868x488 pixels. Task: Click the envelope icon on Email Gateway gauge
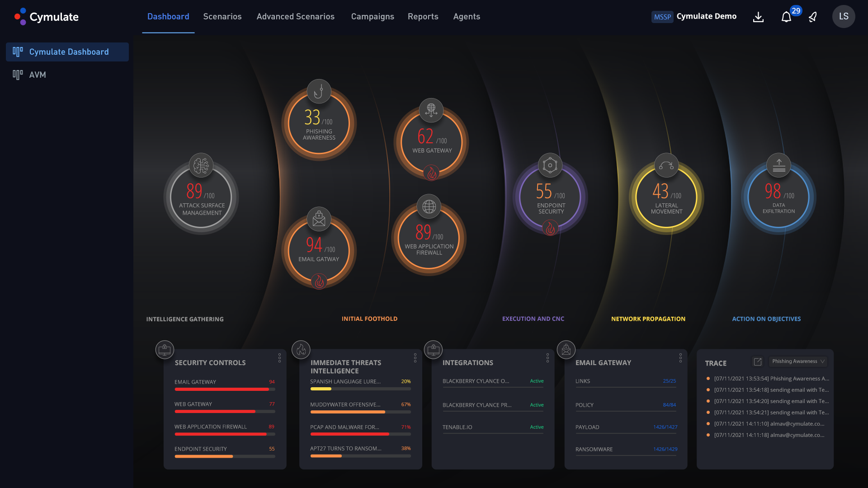pyautogui.click(x=319, y=219)
